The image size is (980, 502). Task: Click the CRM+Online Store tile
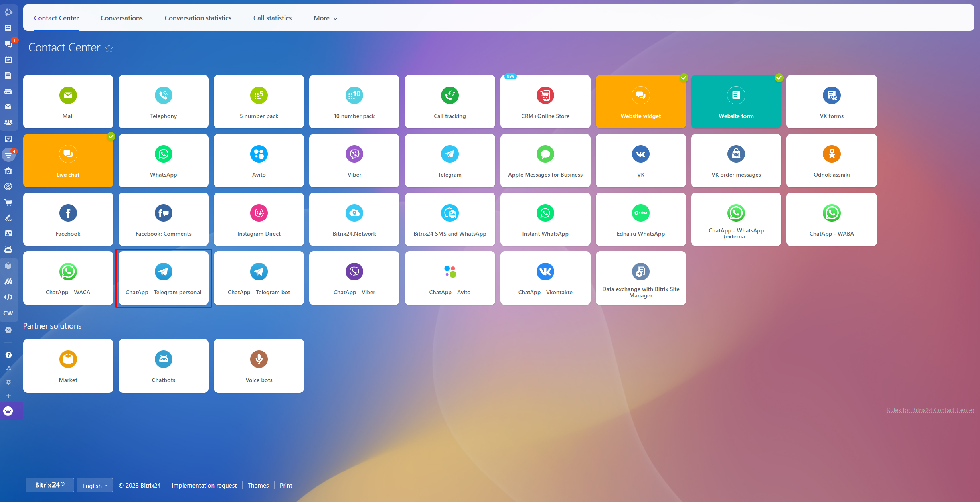click(x=545, y=102)
